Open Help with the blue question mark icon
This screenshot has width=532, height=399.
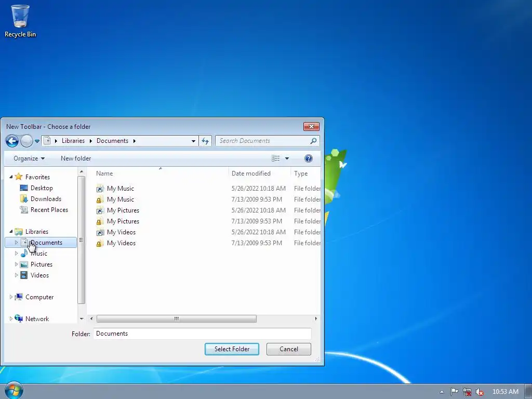[309, 158]
